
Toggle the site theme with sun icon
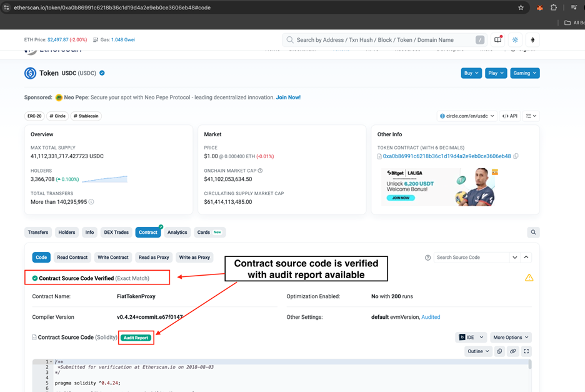515,40
